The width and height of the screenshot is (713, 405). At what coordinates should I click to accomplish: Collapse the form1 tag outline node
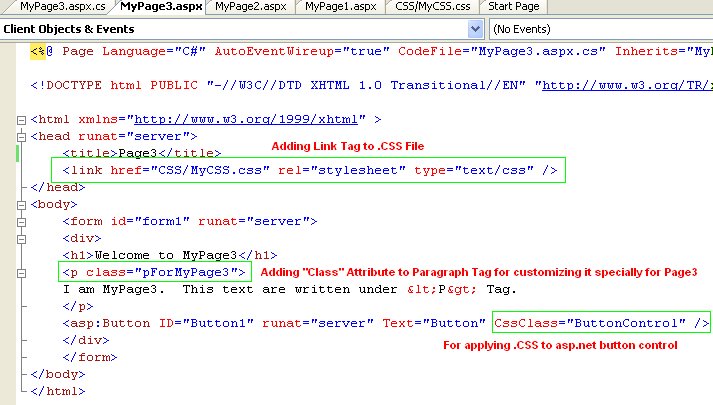[21, 222]
